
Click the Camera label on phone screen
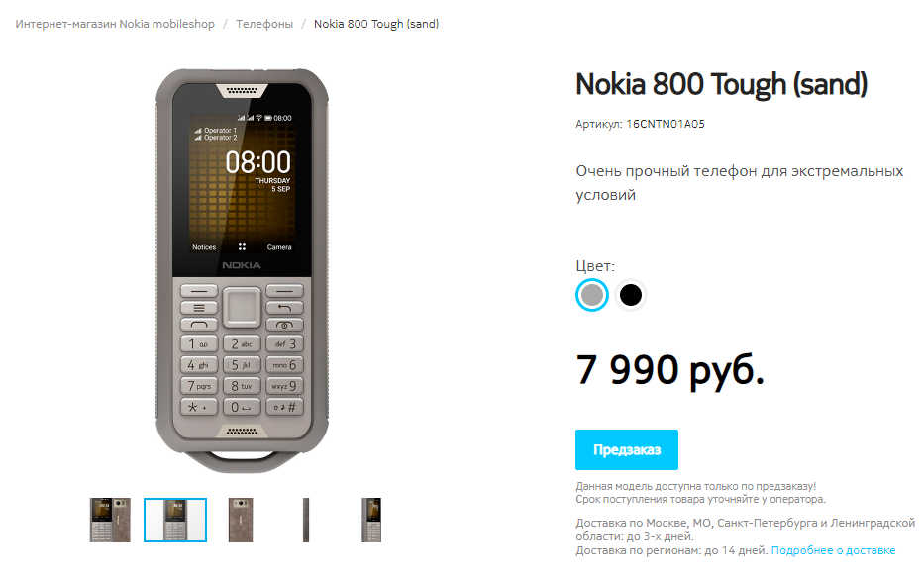tap(279, 247)
